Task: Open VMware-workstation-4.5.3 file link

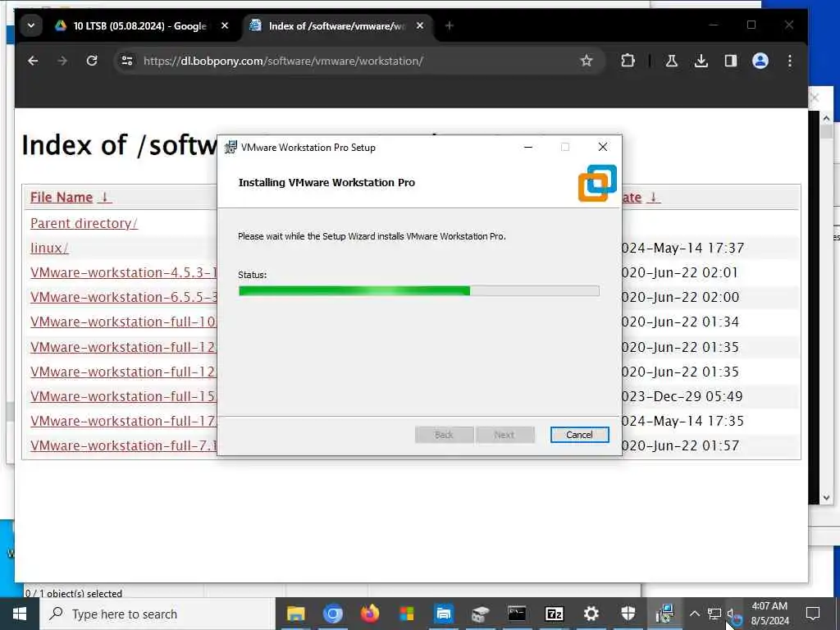Action: tap(124, 272)
